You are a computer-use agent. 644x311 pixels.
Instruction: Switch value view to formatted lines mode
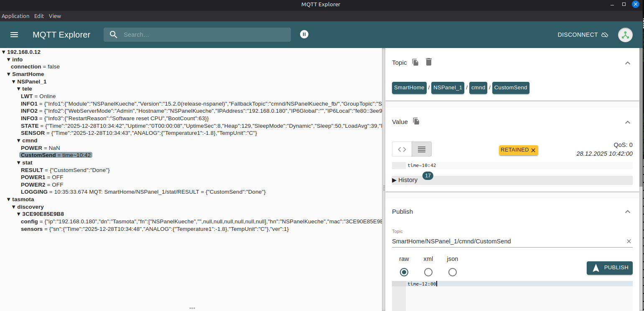(x=422, y=149)
